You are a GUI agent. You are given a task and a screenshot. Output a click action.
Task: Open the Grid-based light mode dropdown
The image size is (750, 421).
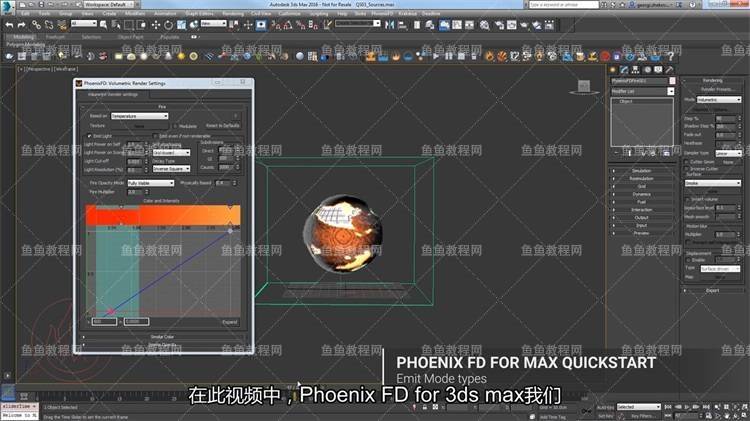coord(171,153)
